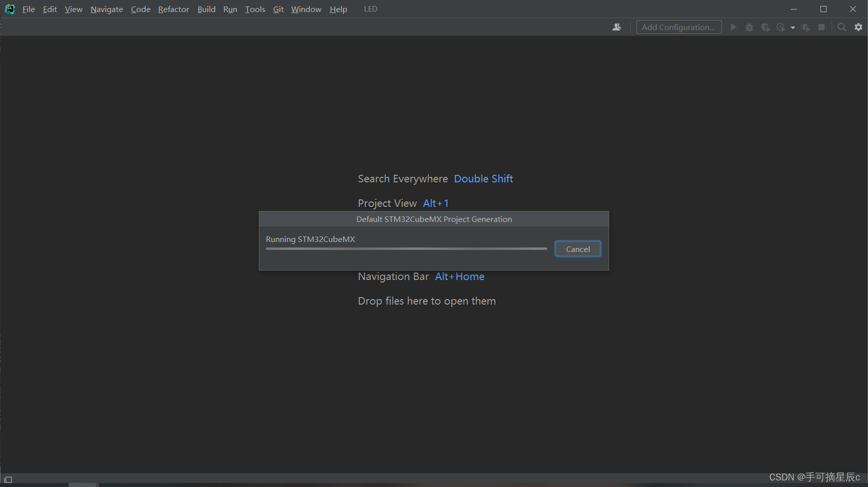
Task: Click the LED project name in title bar
Action: 370,9
